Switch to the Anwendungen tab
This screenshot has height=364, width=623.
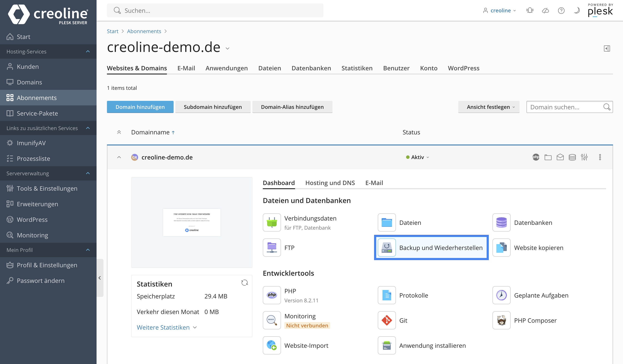pos(226,68)
